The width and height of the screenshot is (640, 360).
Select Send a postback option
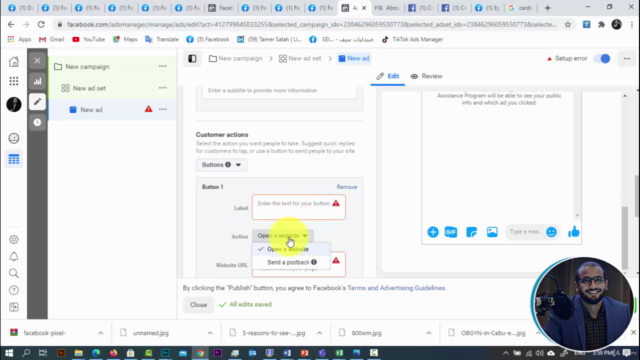291,262
